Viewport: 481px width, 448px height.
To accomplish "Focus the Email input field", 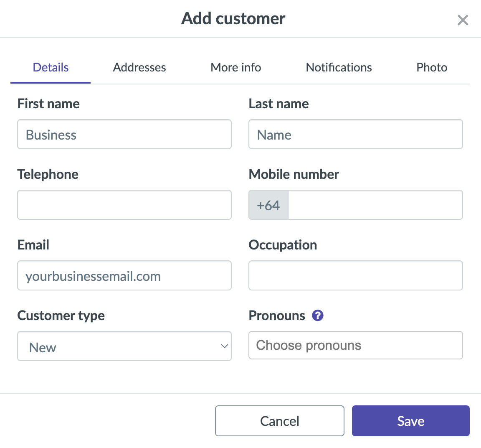I will click(x=124, y=275).
